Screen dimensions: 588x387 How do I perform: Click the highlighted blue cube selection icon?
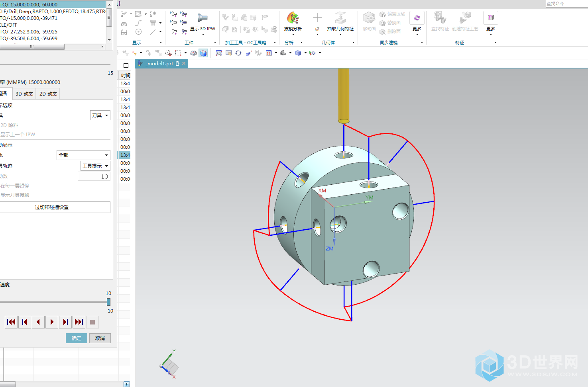203,53
